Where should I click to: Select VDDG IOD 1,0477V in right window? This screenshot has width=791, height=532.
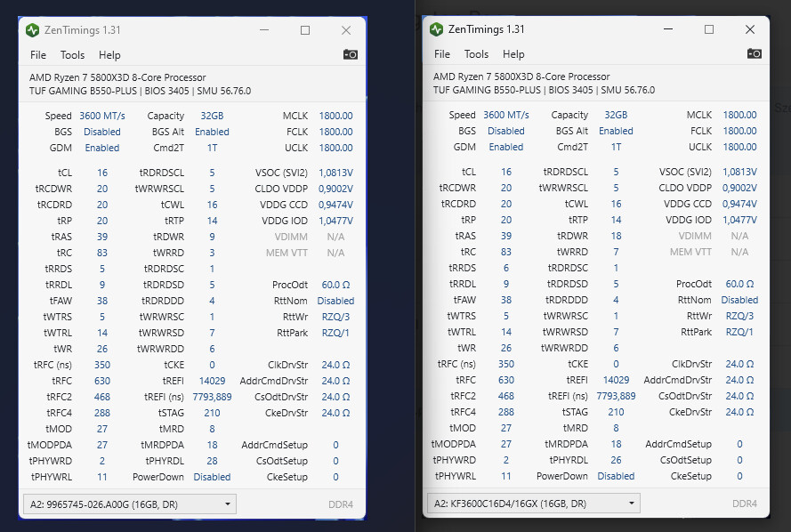click(x=739, y=220)
